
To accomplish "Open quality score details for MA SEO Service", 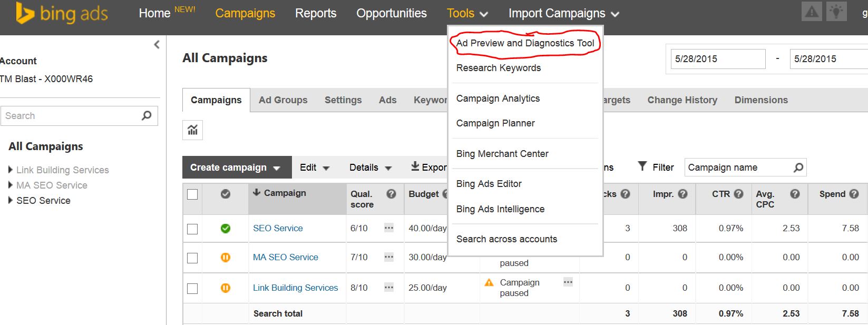I will click(389, 257).
